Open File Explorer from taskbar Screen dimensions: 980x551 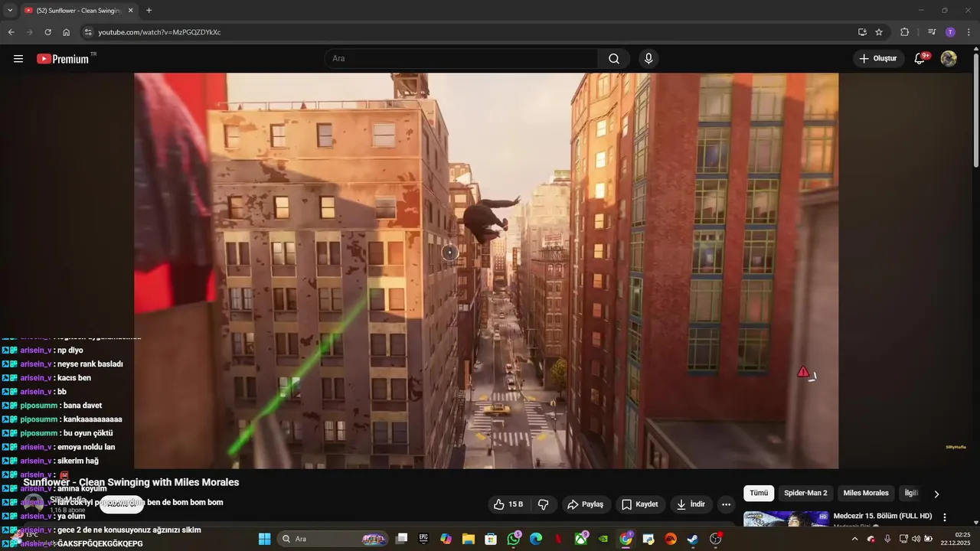(x=468, y=539)
